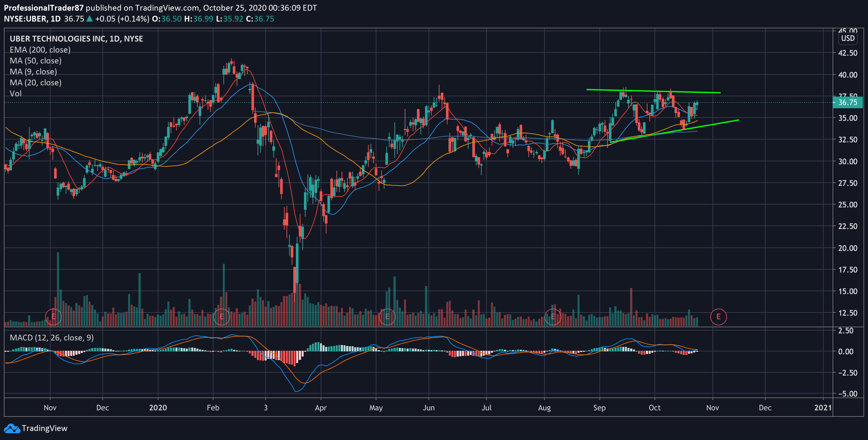Click the lower green support trendline
This screenshot has width=868, height=440.
674,131
